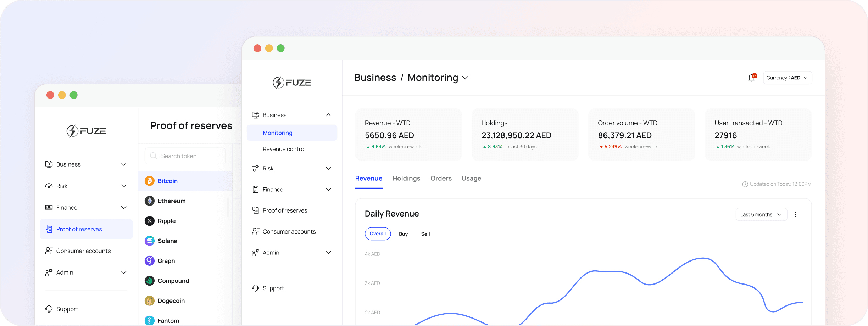Viewport: 868px width, 326px height.
Task: Select Bitcoin in the token list
Action: tap(185, 181)
